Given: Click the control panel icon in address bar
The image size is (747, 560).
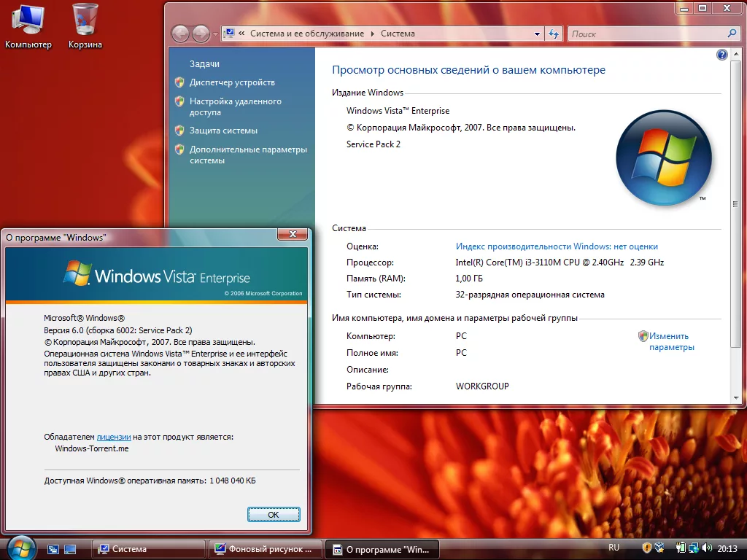Looking at the screenshot, I should (229, 34).
